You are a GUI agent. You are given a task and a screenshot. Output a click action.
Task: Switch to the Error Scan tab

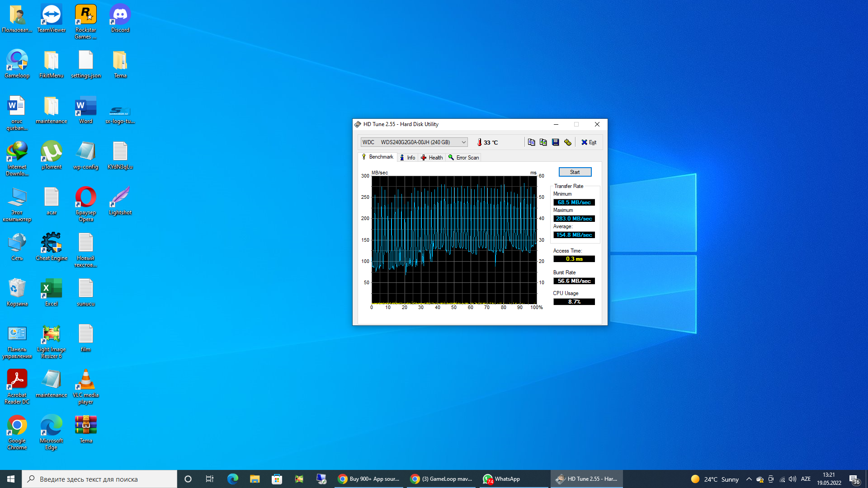[463, 158]
